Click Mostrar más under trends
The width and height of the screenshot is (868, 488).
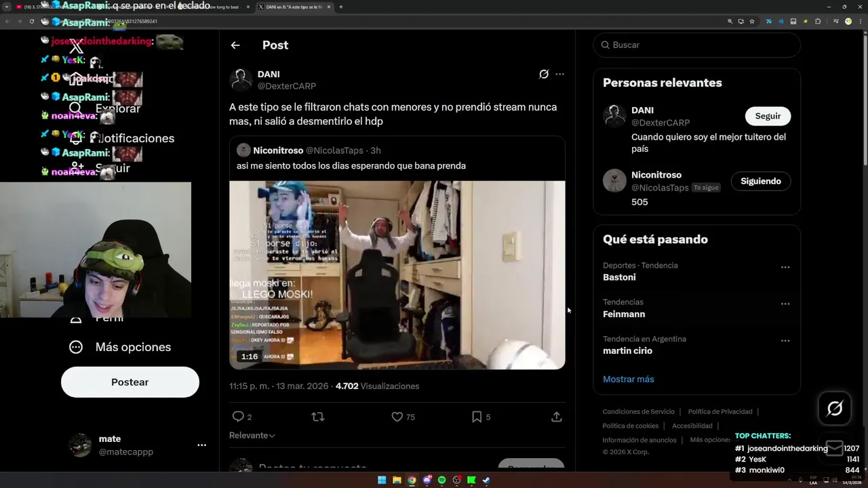click(x=629, y=379)
